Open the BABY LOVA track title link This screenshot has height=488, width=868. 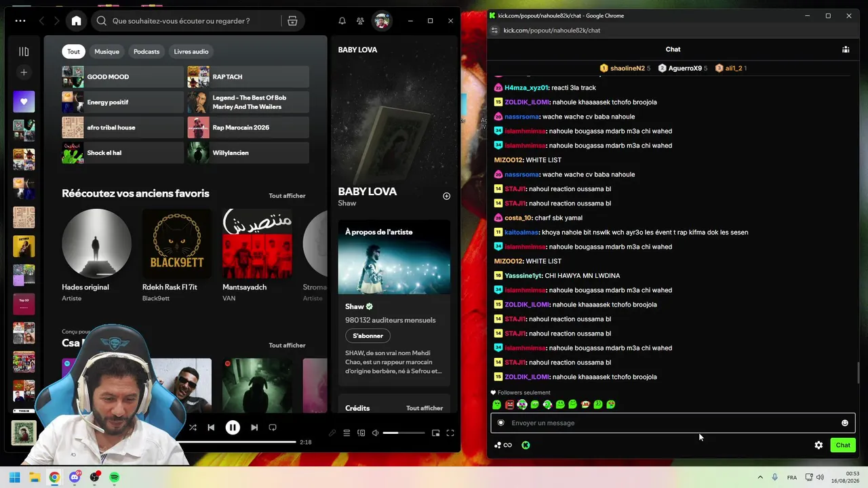(368, 191)
